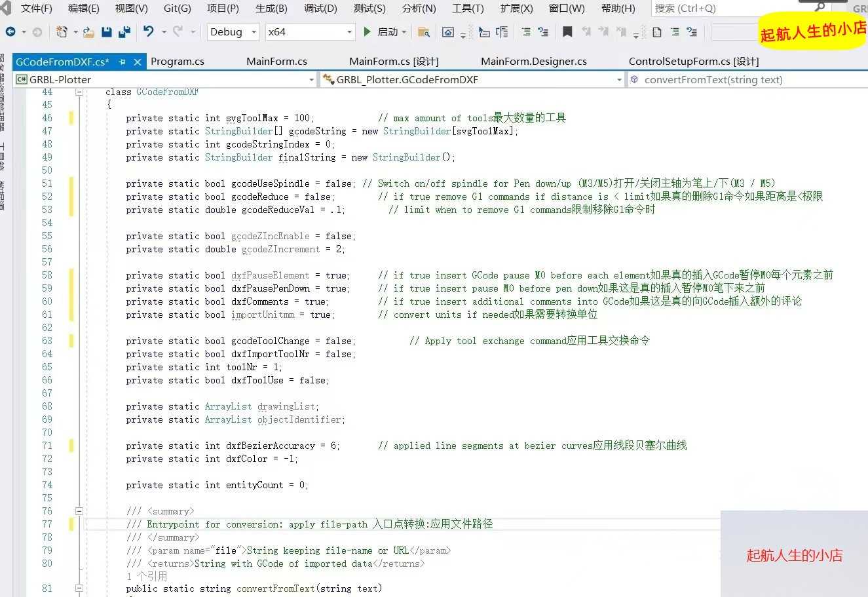The width and height of the screenshot is (868, 597).
Task: Click the Find in Files icon
Action: point(424,31)
